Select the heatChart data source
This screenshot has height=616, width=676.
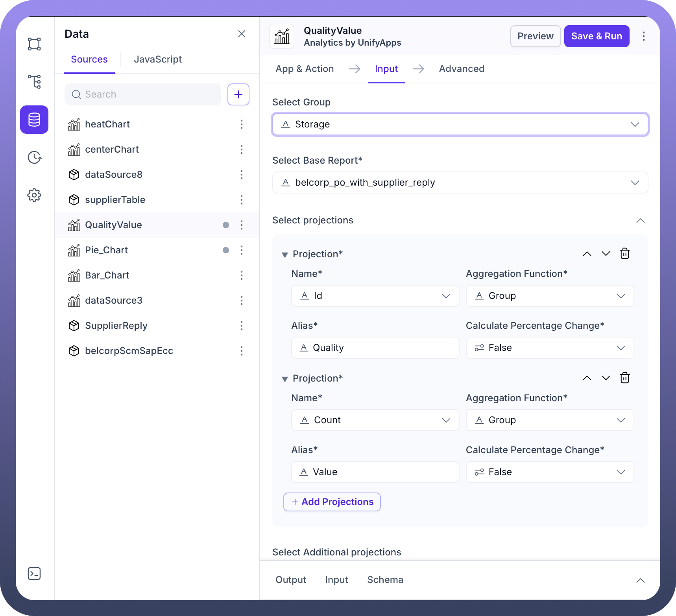pyautogui.click(x=157, y=124)
